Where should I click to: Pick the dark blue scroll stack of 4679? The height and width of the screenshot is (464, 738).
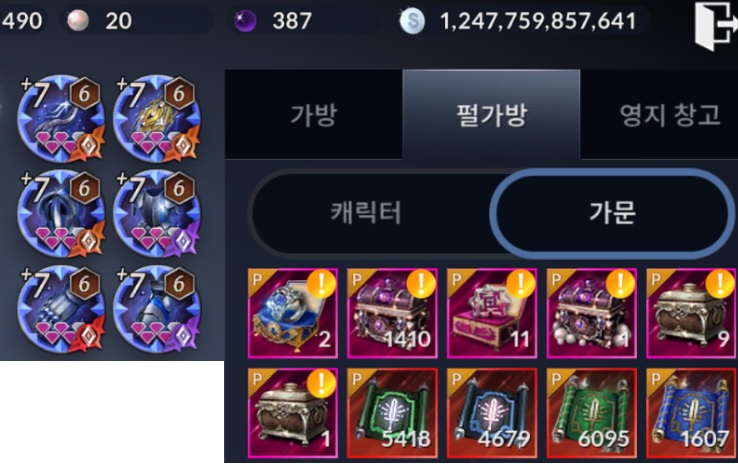[492, 413]
